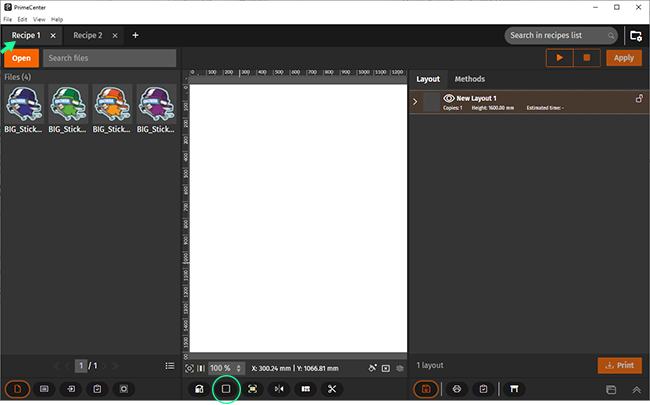Open the Edit menu
Image resolution: width=650 pixels, height=405 pixels.
[21, 19]
